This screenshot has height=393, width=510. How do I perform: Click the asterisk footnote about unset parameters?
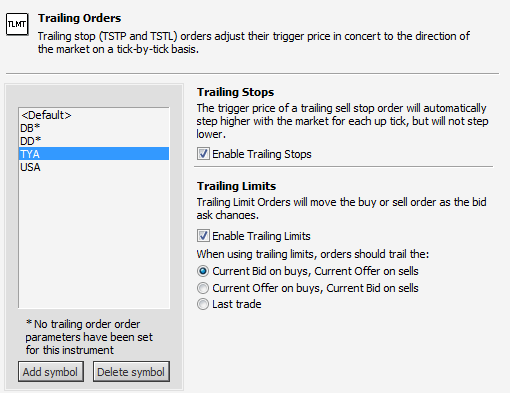click(x=89, y=337)
